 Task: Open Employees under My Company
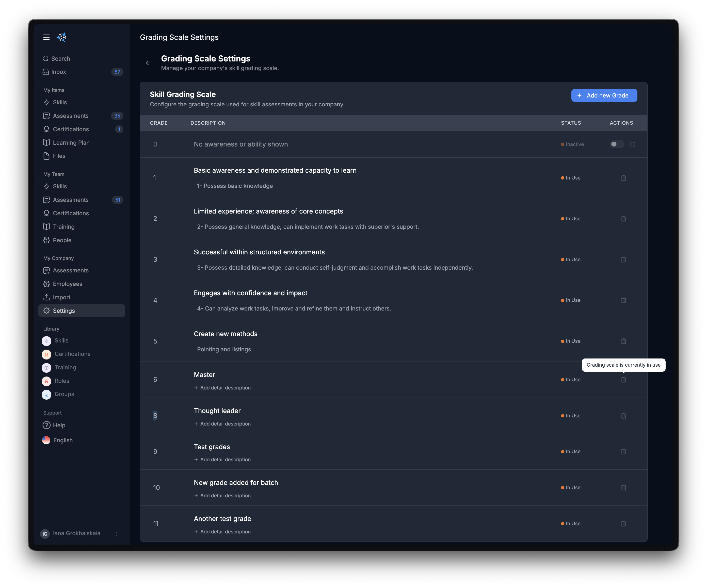pos(67,284)
